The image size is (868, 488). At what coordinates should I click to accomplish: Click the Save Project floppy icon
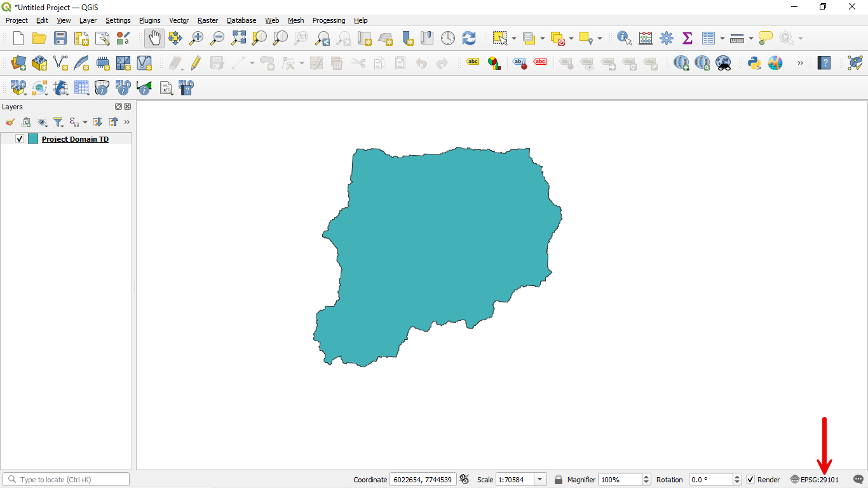pyautogui.click(x=60, y=38)
